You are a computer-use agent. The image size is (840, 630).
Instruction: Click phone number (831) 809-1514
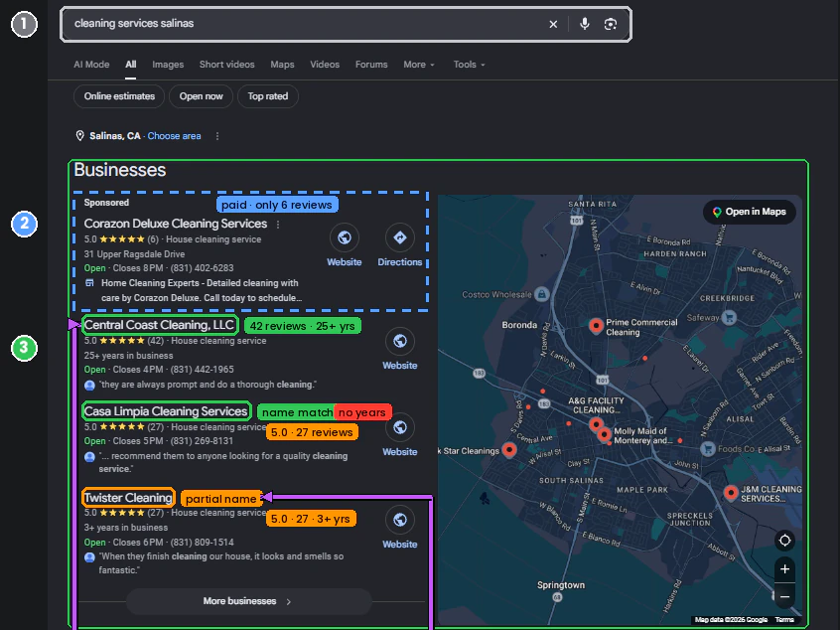pos(202,543)
